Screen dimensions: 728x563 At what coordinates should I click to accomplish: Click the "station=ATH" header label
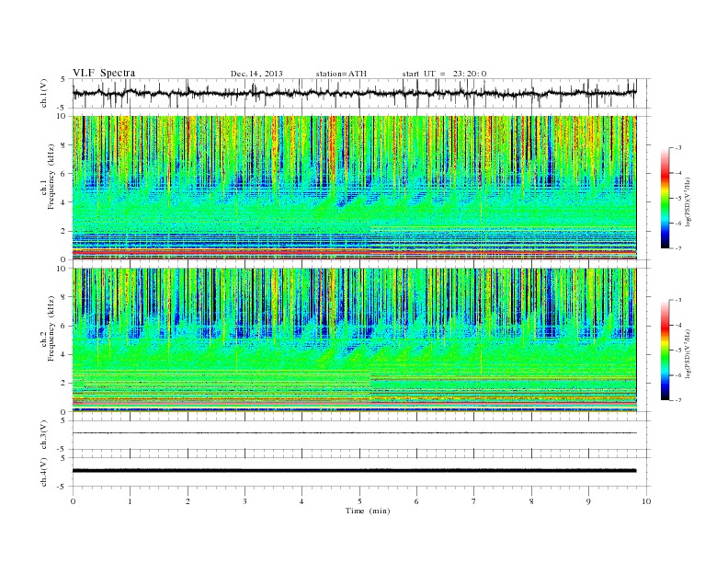click(341, 74)
